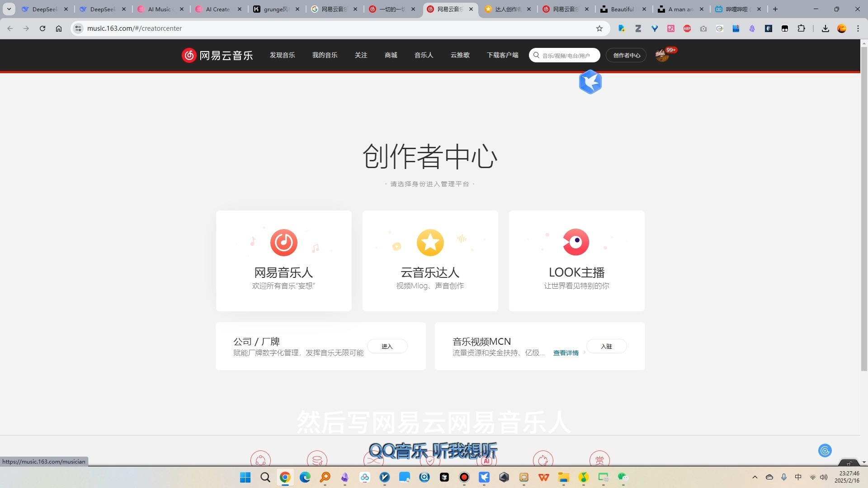The height and width of the screenshot is (488, 868).
Task: Go back with the browser back arrow
Action: [10, 28]
